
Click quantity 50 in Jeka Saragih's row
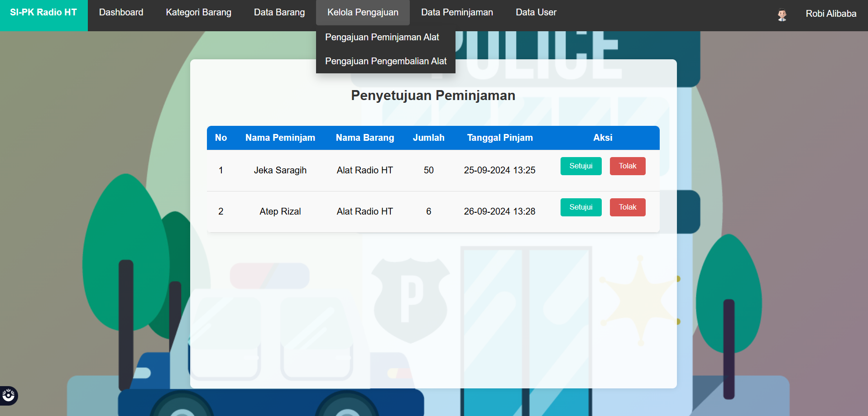[x=429, y=170]
